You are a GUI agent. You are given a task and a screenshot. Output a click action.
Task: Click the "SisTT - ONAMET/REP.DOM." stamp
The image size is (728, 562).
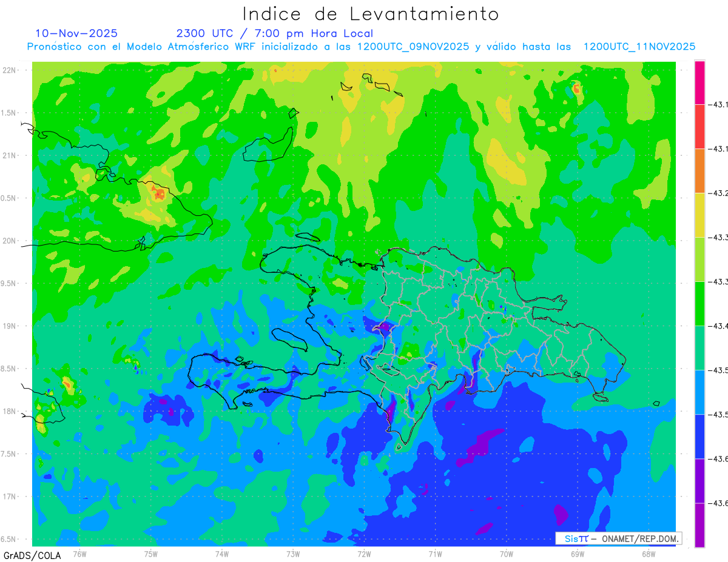point(619,538)
